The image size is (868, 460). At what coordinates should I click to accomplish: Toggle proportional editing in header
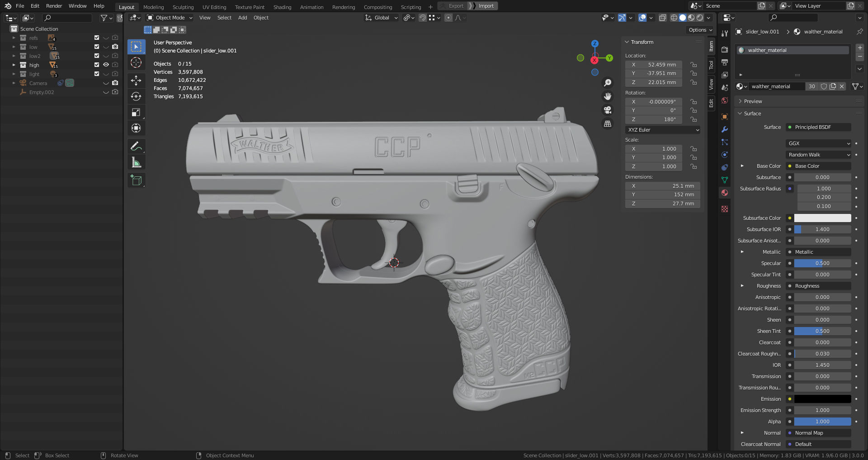(448, 18)
